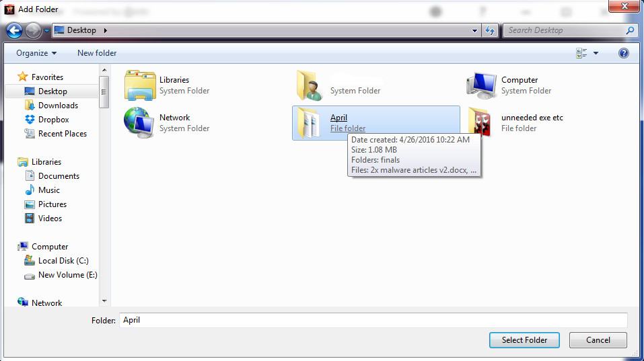Open the view options dropdown arrow

596,53
